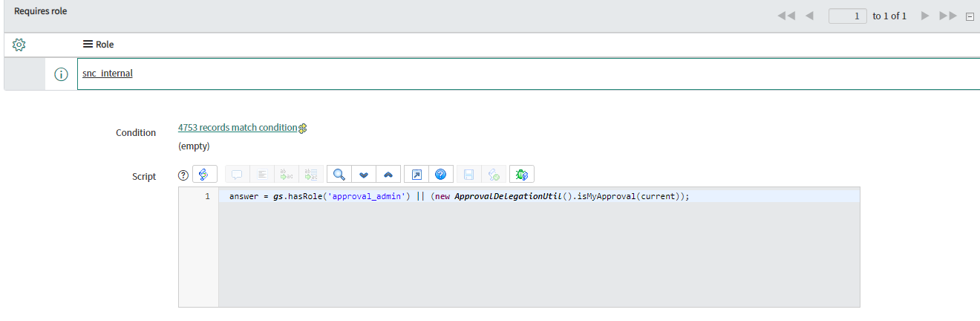This screenshot has width=980, height=321.
Task: Open the list personalization gear icon
Action: point(20,45)
